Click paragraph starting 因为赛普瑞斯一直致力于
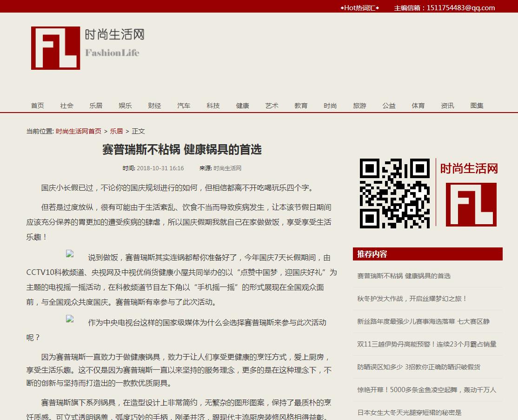Screen dimensions: 518x420 coord(179,370)
